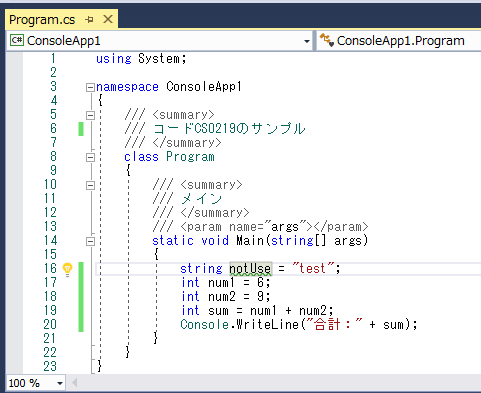
Task: Click the 'class' keyword on line 8
Action: (141, 157)
